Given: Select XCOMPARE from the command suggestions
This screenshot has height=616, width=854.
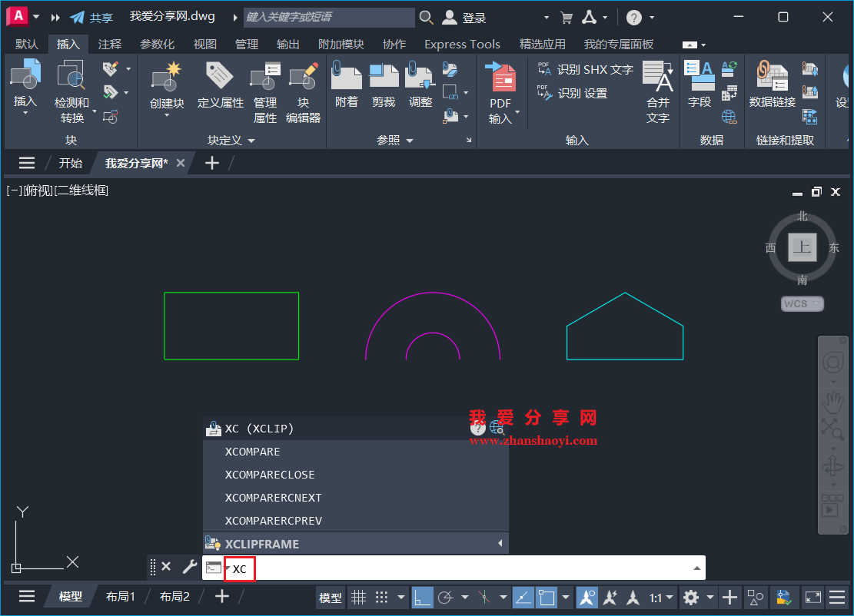Looking at the screenshot, I should point(254,452).
